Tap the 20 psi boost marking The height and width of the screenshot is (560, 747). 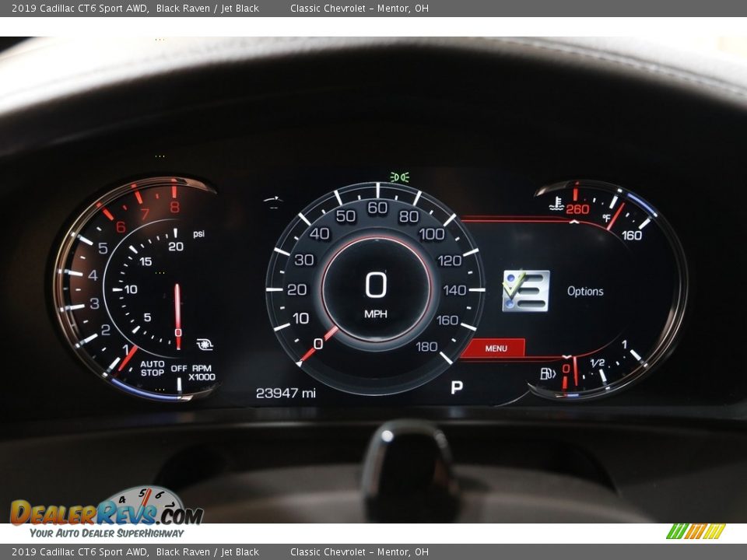(176, 247)
